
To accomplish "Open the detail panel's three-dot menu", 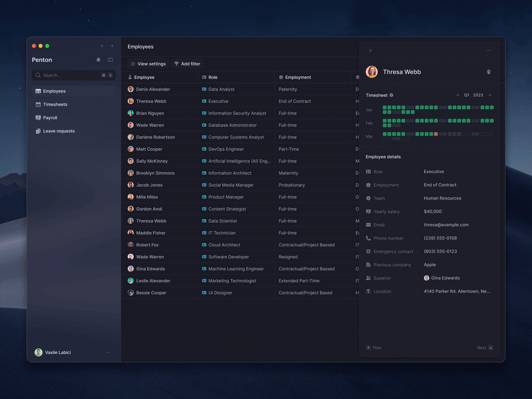I will click(x=489, y=51).
